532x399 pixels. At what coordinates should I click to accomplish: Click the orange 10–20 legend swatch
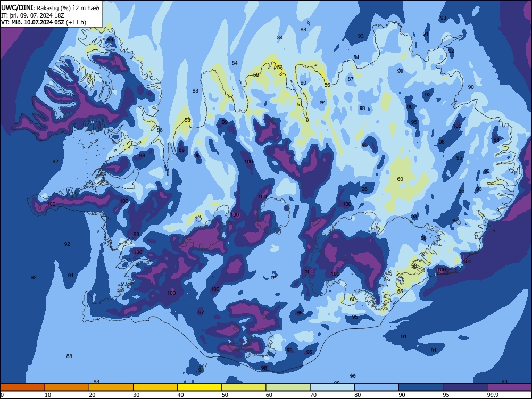pyautogui.click(x=67, y=387)
